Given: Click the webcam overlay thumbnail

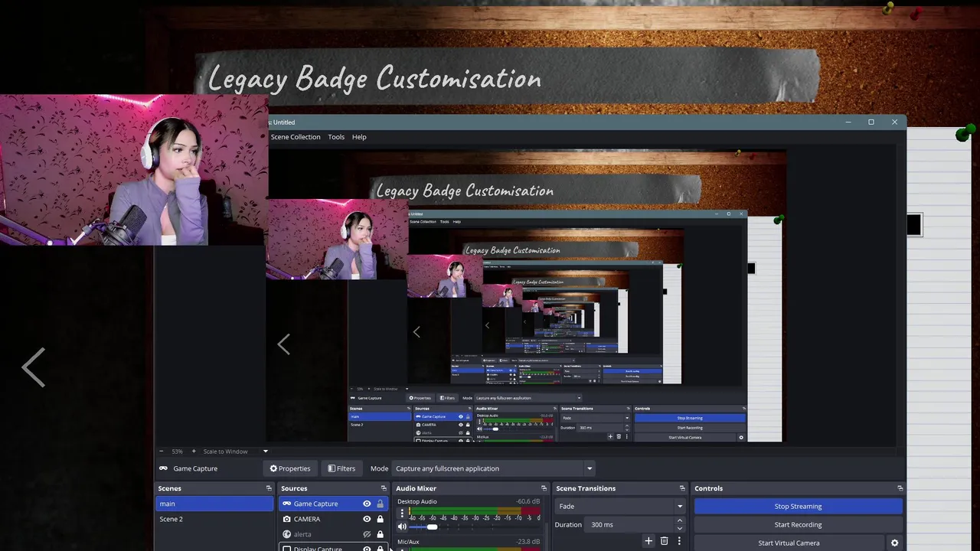Looking at the screenshot, I should coord(134,170).
